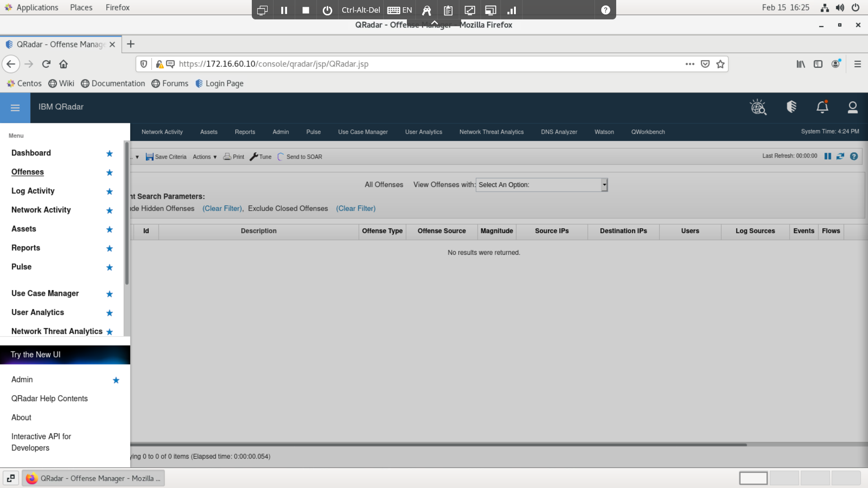Open the notifications bell icon
The height and width of the screenshot is (488, 868).
coord(822,107)
